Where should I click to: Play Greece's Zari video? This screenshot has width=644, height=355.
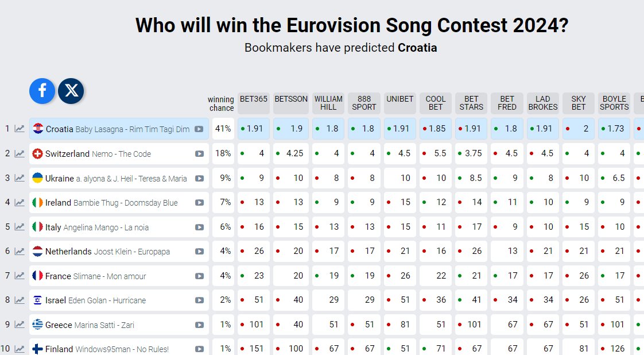point(199,325)
